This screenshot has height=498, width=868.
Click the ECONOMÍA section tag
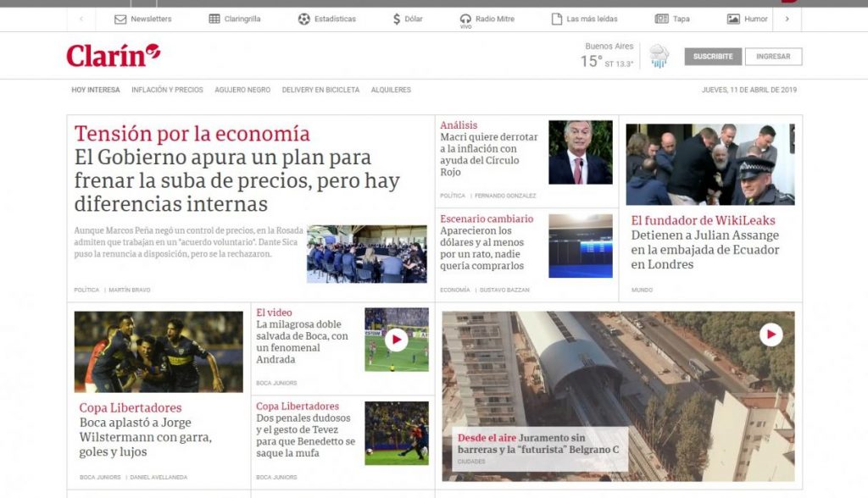pyautogui.click(x=454, y=290)
